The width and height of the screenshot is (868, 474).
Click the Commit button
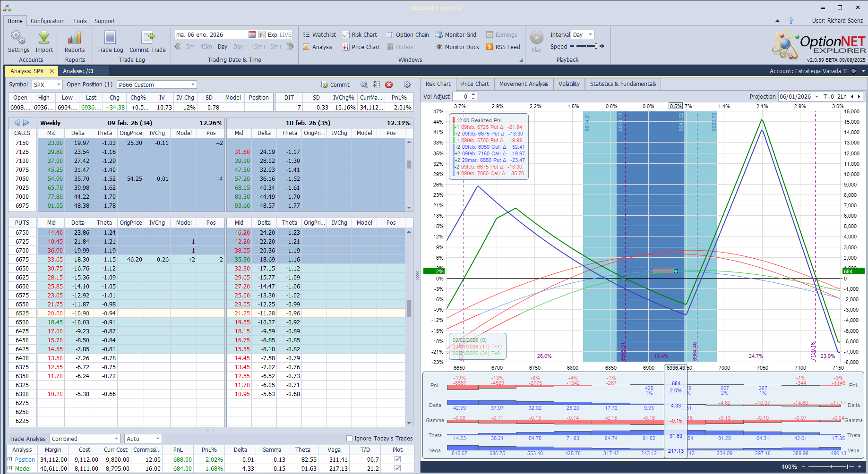(335, 85)
